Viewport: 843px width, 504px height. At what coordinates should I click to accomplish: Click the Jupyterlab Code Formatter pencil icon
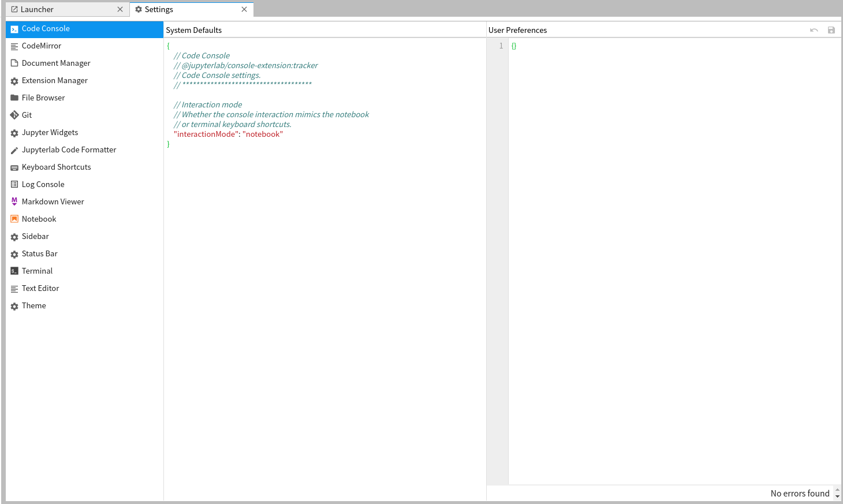point(14,151)
